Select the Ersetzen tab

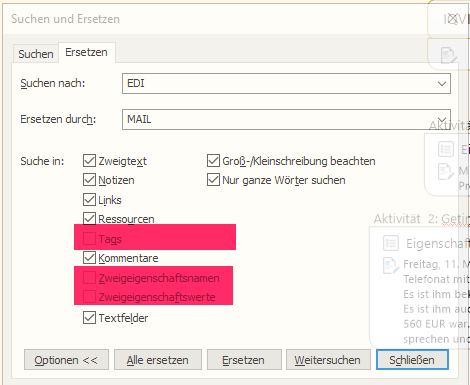pyautogui.click(x=87, y=52)
